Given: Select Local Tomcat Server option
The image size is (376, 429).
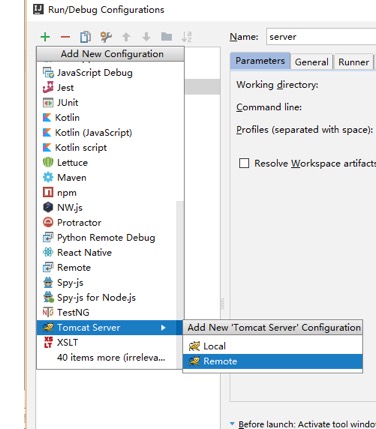Looking at the screenshot, I should [x=273, y=346].
